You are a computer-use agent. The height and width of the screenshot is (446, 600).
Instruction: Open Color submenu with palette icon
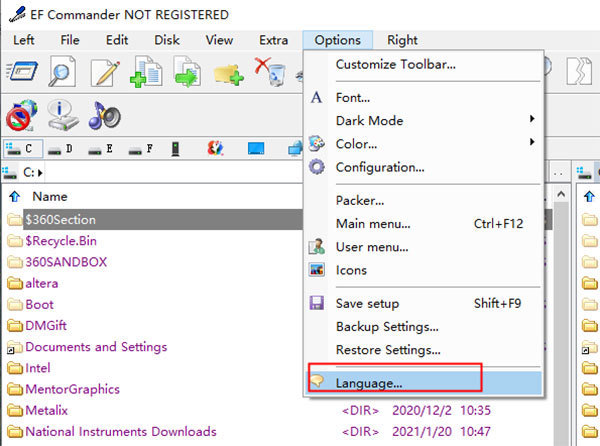click(x=424, y=144)
